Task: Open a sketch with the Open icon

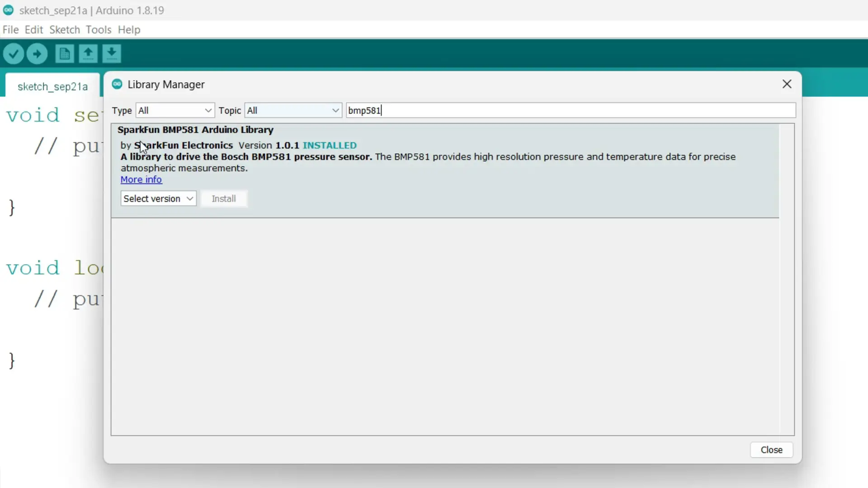Action: click(88, 54)
